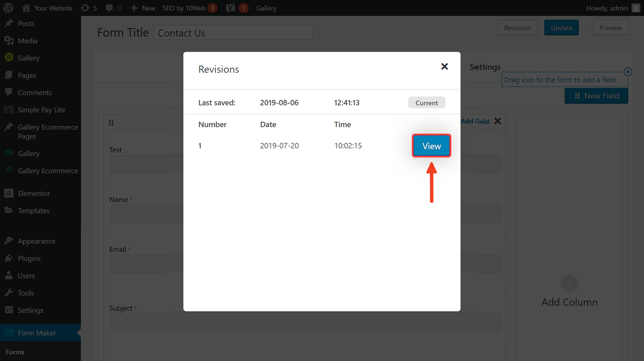Open the Forms submenu item
Image resolution: width=644 pixels, height=361 pixels.
click(x=15, y=352)
